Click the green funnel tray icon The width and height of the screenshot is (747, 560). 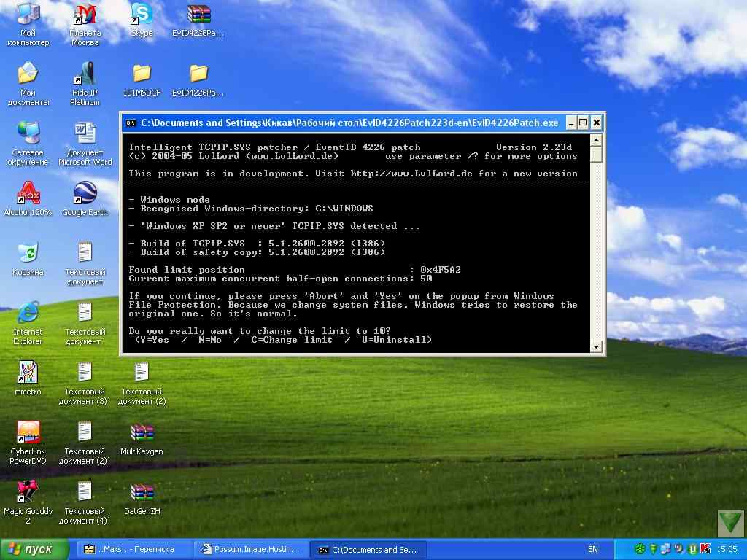click(x=654, y=549)
